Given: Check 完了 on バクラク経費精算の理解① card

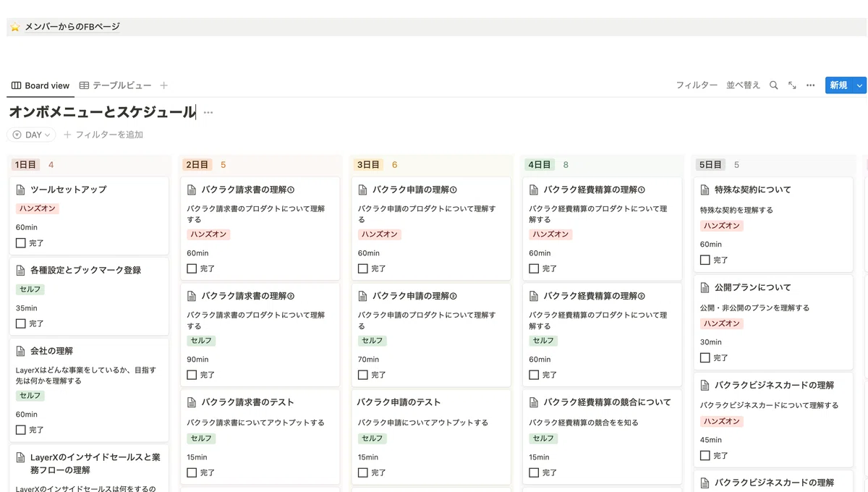Looking at the screenshot, I should click(534, 268).
